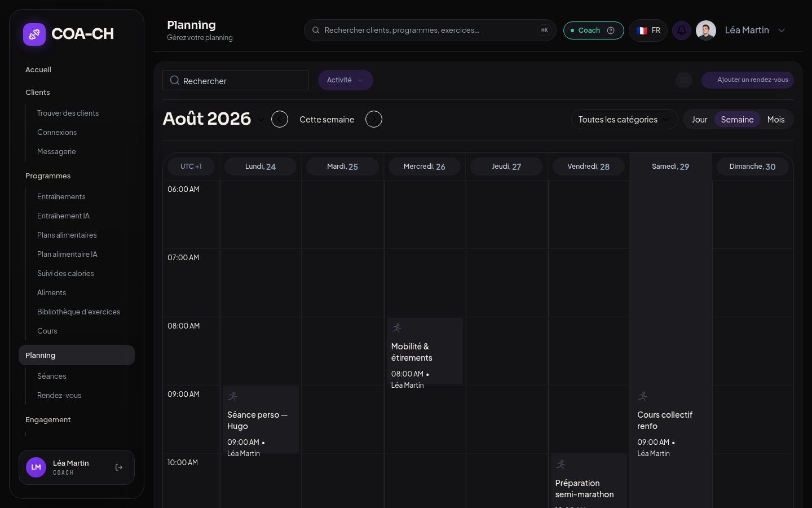Click the LM avatar in sidebar
812x508 pixels.
[x=36, y=467]
